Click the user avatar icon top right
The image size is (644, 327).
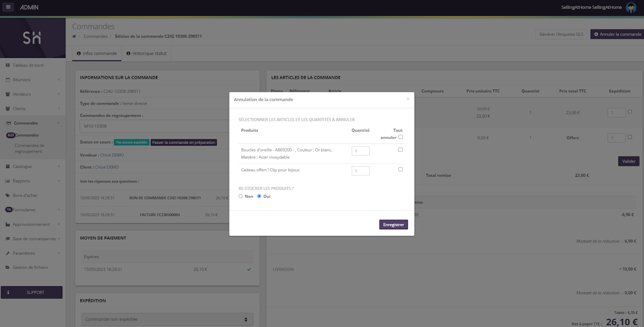click(x=631, y=7)
